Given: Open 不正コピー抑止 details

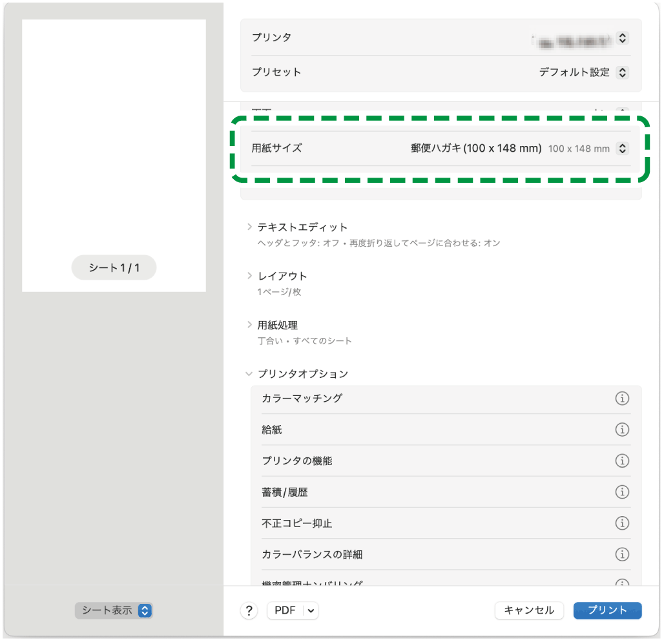Looking at the screenshot, I should 622,523.
